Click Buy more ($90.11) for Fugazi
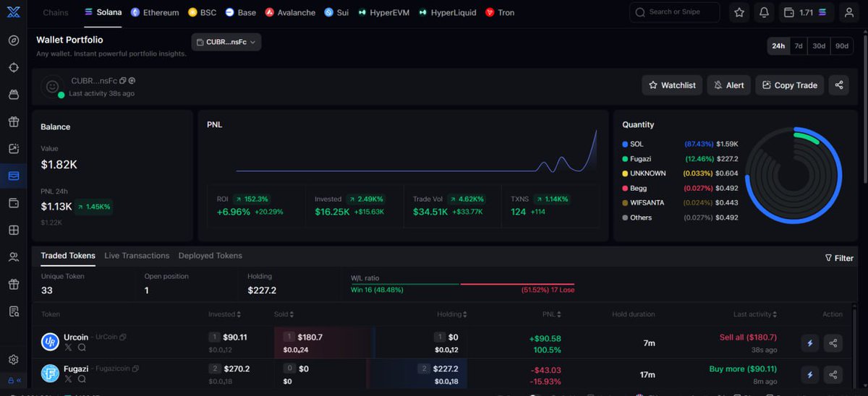This screenshot has height=396, width=868. (743, 369)
